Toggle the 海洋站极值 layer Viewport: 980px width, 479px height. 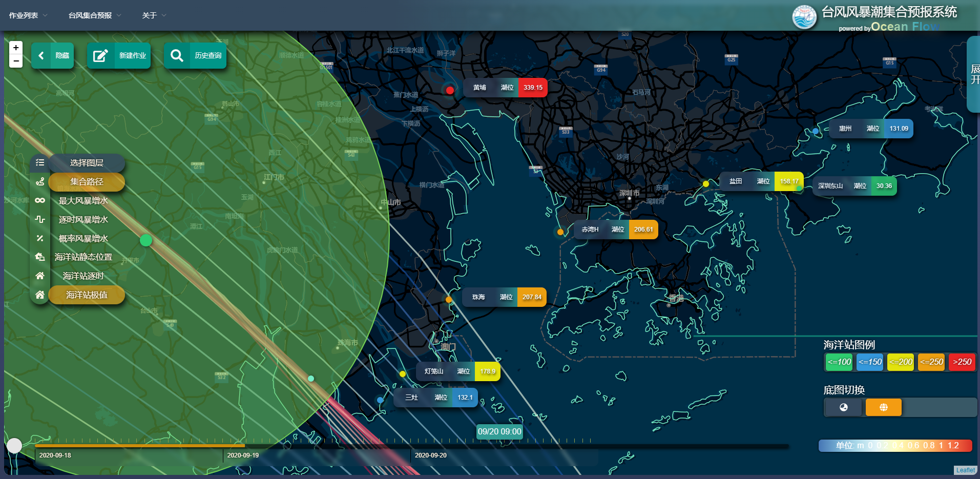tap(87, 295)
